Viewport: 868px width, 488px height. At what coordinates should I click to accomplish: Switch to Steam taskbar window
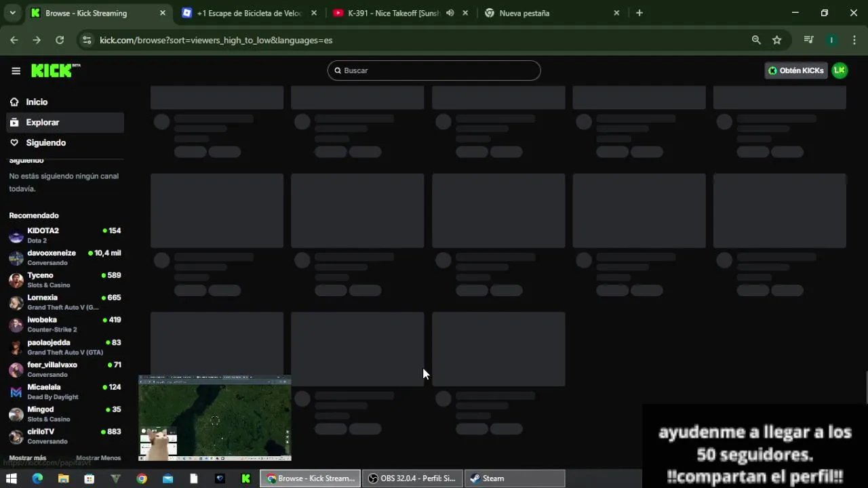click(515, 479)
